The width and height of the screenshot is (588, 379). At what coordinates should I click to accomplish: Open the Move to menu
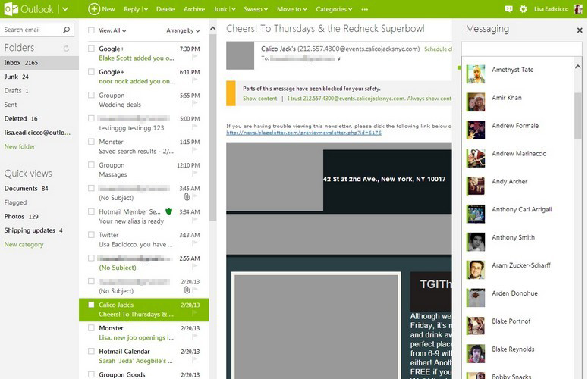(x=292, y=9)
